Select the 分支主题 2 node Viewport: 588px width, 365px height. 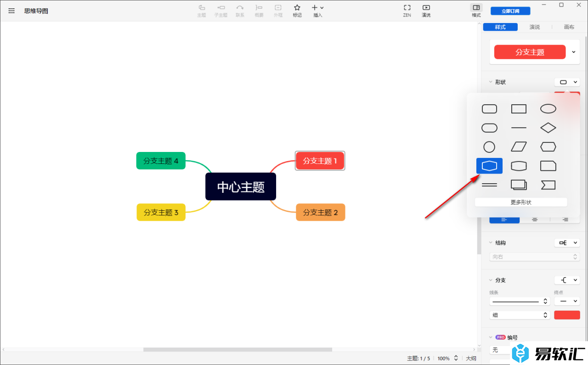click(321, 212)
